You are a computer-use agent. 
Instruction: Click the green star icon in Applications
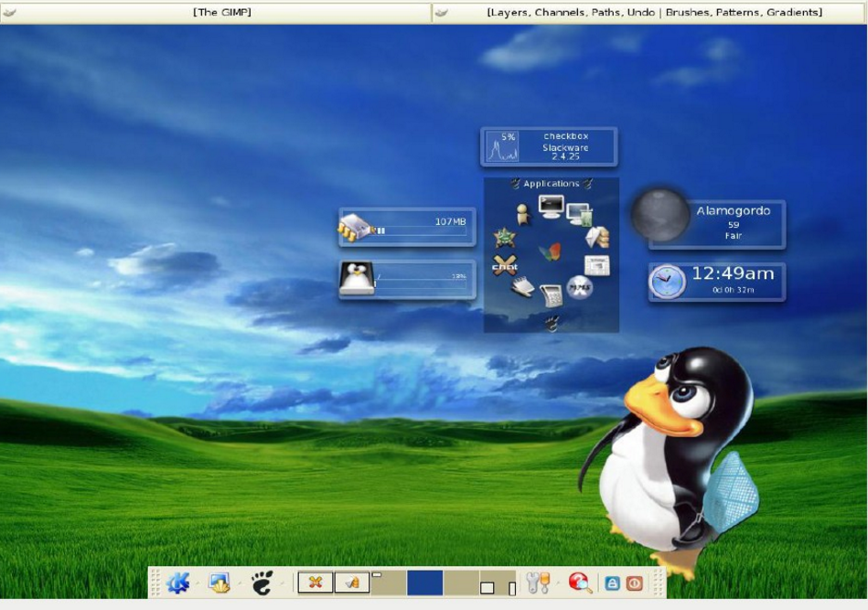click(x=505, y=238)
